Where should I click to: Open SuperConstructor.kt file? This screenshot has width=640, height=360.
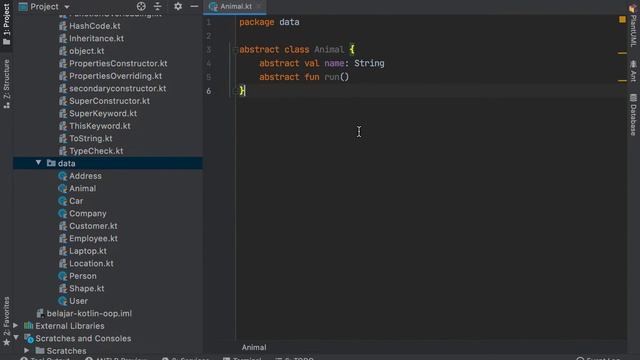109,101
